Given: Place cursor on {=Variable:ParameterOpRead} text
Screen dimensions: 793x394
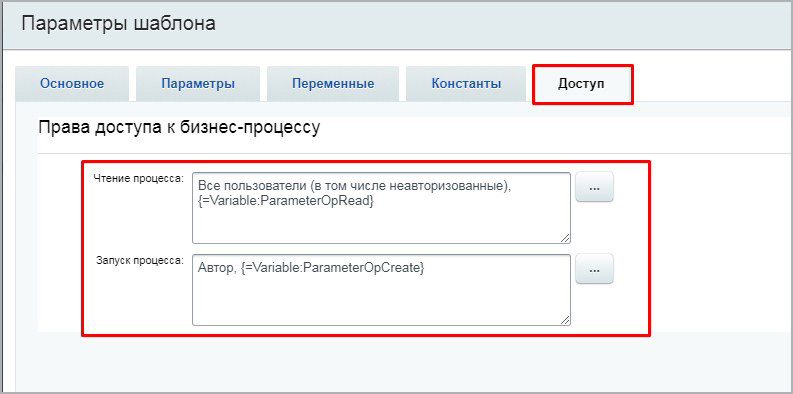Looking at the screenshot, I should coord(286,201).
